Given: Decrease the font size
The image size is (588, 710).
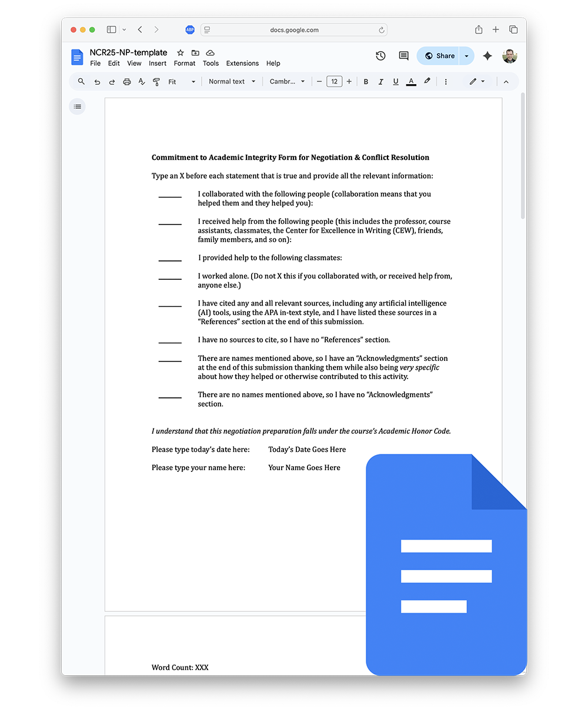Looking at the screenshot, I should 319,82.
